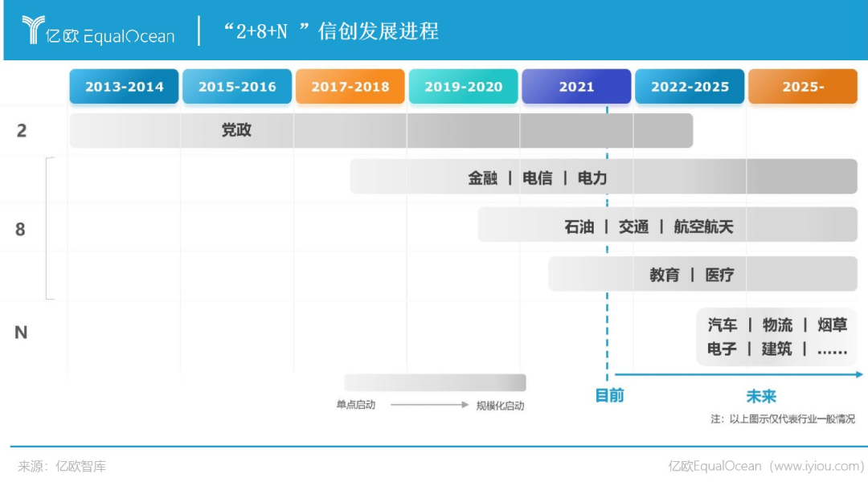This screenshot has height=486, width=868.
Task: Click the 汽车 industry label
Action: coord(723,325)
